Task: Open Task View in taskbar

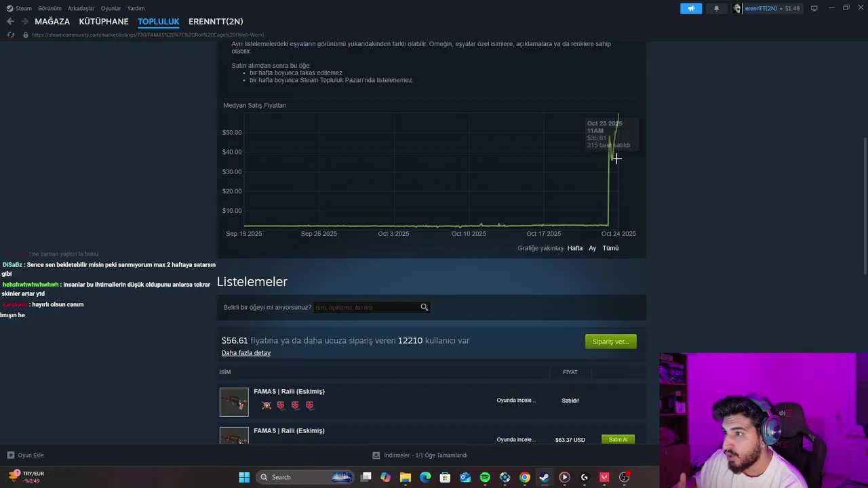Action: [x=366, y=477]
